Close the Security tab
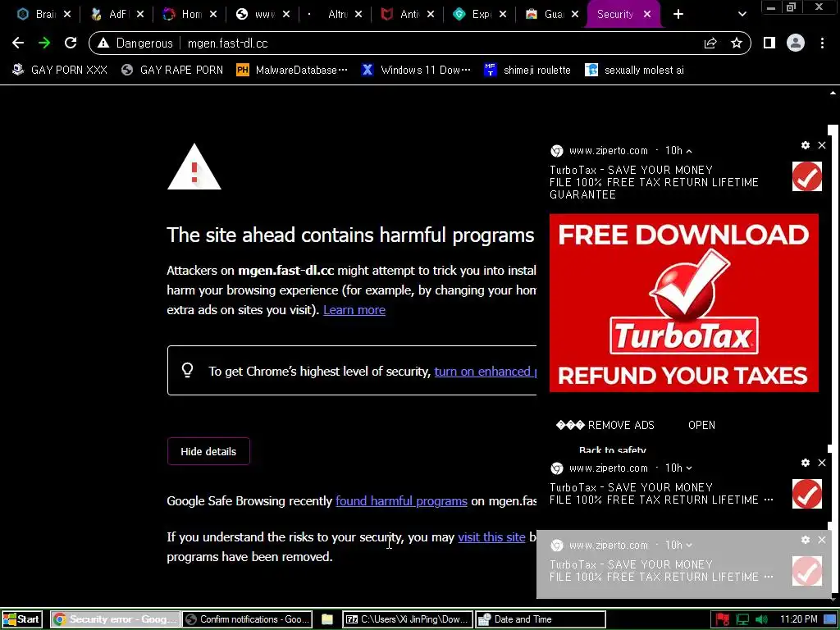Image resolution: width=840 pixels, height=630 pixels. pos(647,15)
